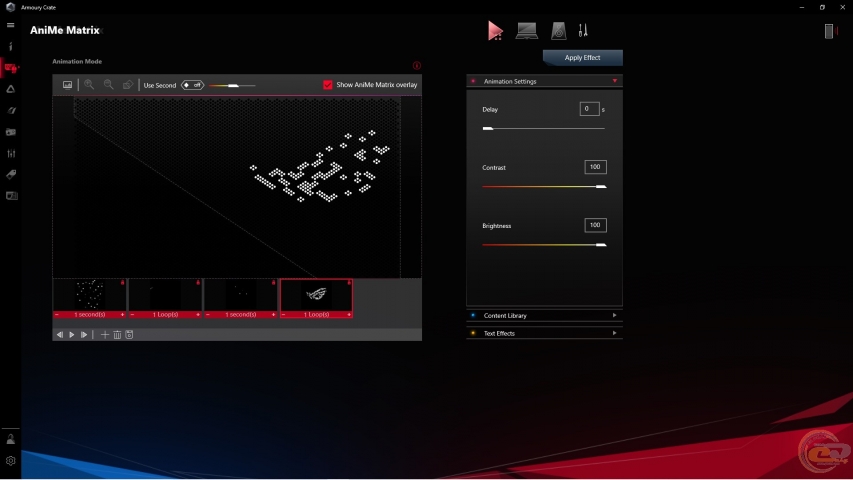
Task: Click the Brightness value field
Action: point(595,225)
